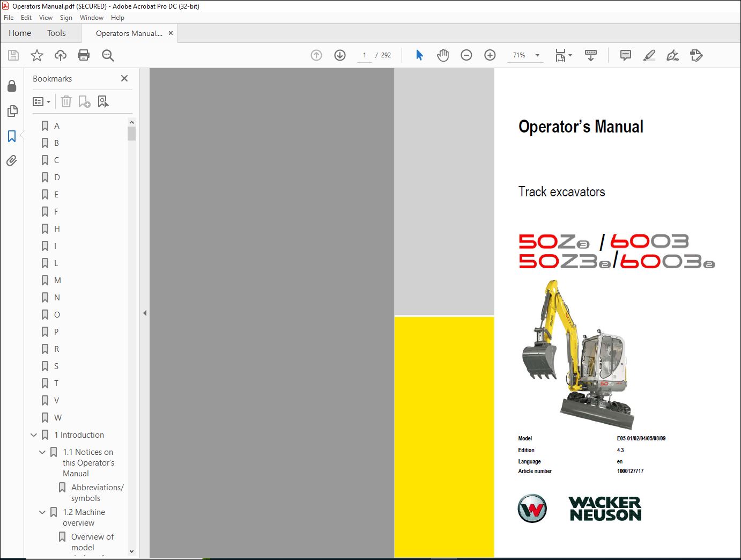Open the Abbreviations/symbols bookmark
The image size is (741, 560).
97,493
